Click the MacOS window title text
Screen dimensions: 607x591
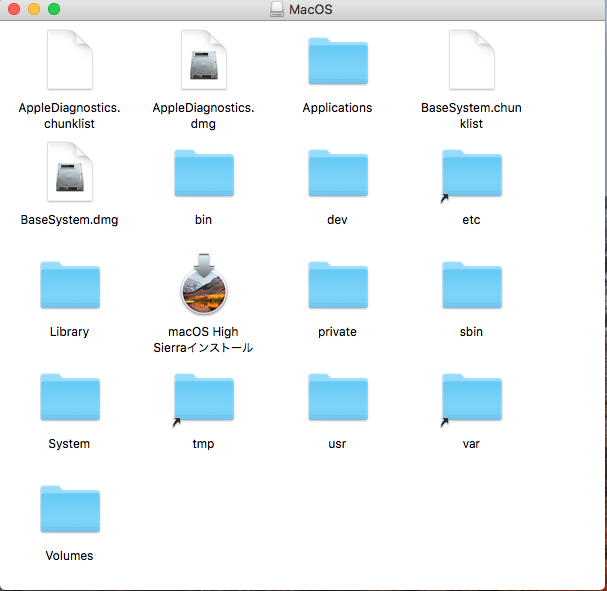pos(314,10)
